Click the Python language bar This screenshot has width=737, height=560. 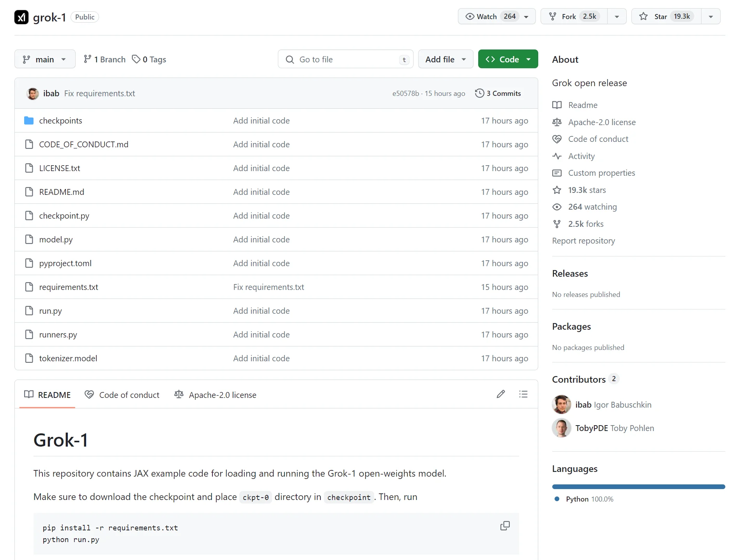(x=638, y=487)
